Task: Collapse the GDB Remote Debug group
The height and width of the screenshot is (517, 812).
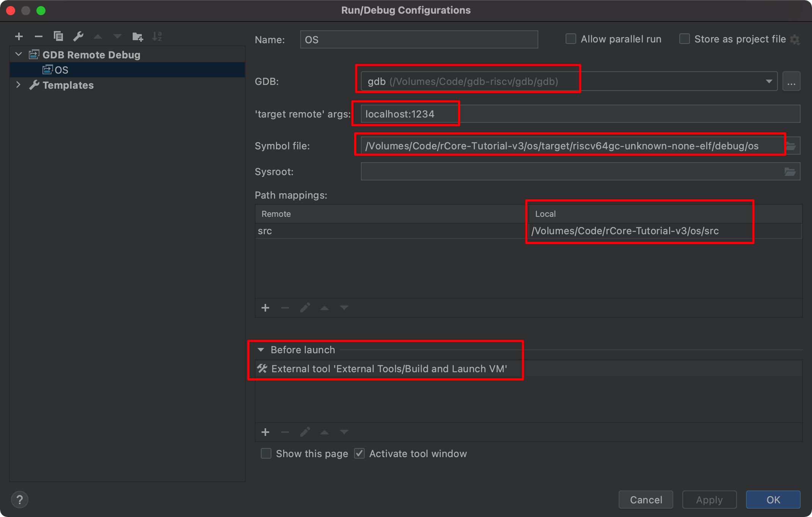Action: click(x=18, y=54)
